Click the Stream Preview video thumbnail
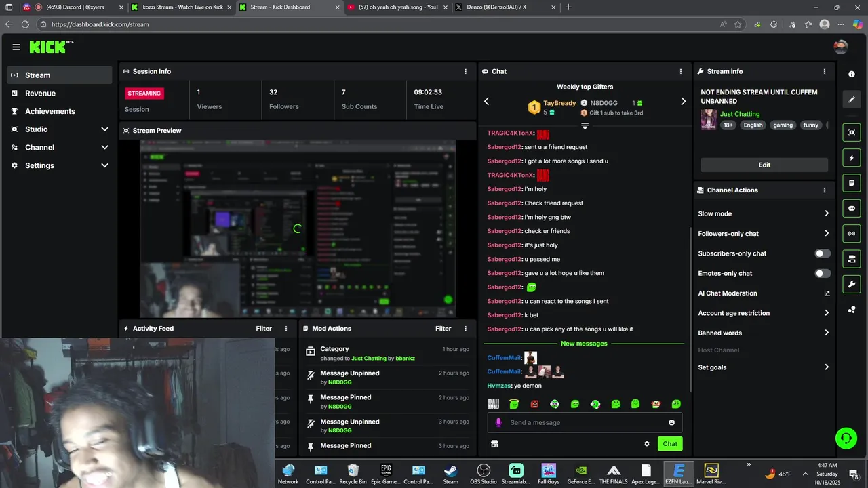The width and height of the screenshot is (868, 488). click(297, 228)
